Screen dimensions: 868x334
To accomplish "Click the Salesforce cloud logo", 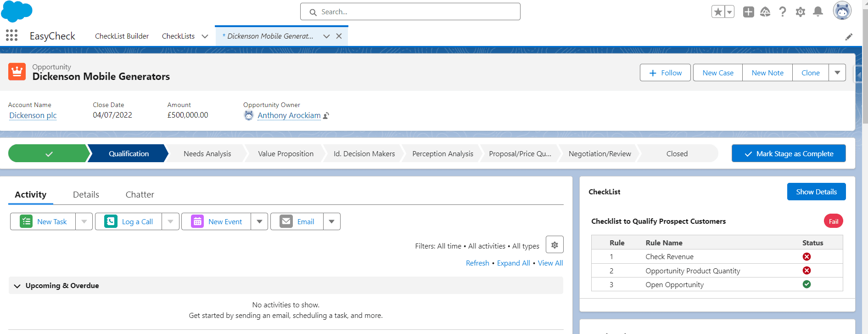I will 17,11.
